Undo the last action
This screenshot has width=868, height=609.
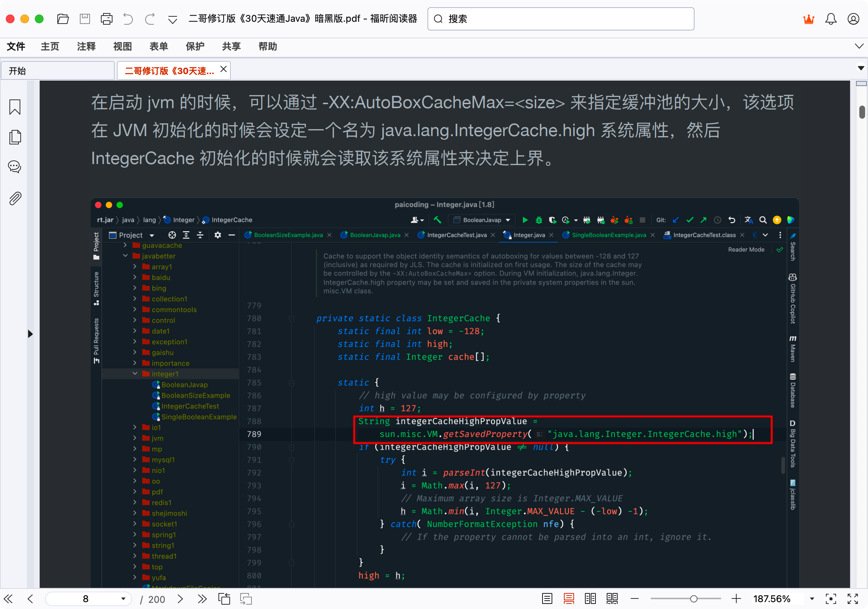coord(128,19)
